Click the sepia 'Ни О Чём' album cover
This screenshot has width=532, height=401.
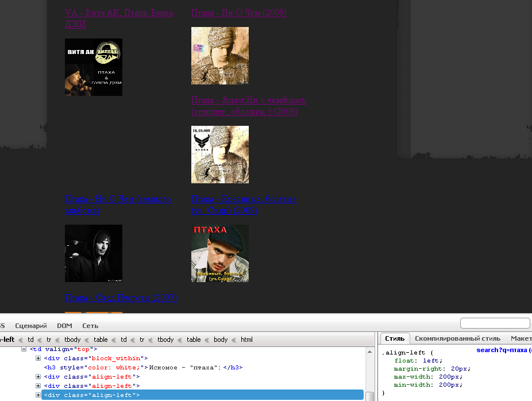[220, 56]
